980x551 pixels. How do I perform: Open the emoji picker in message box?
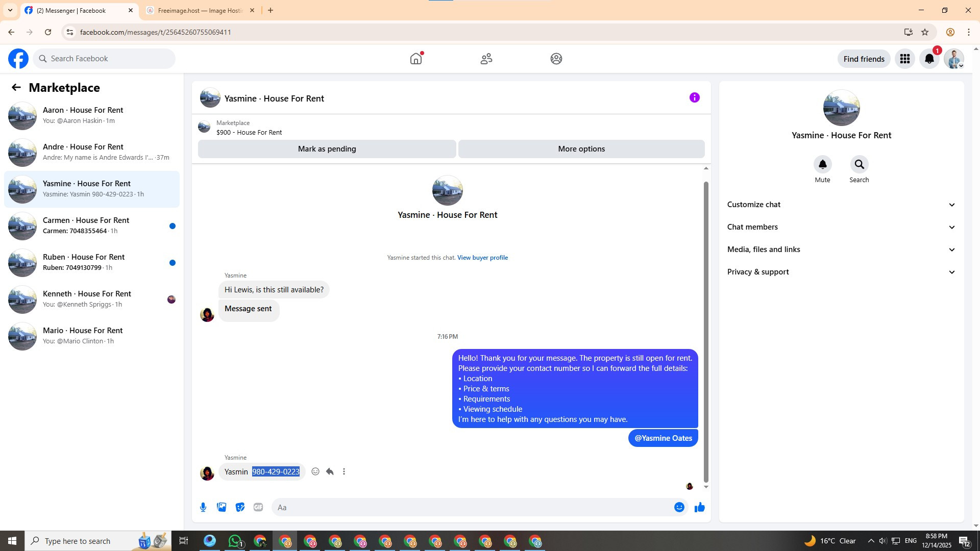click(679, 507)
